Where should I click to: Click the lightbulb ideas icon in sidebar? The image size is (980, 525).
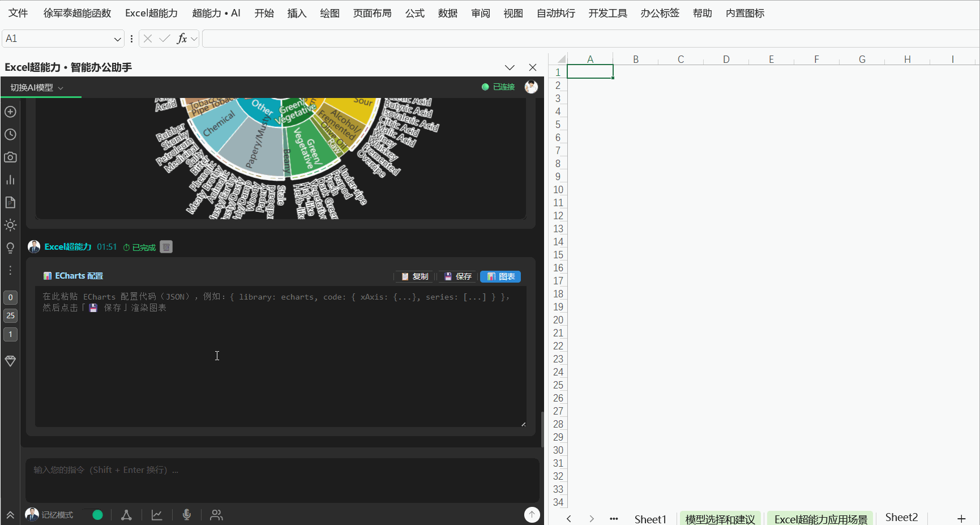pos(10,247)
